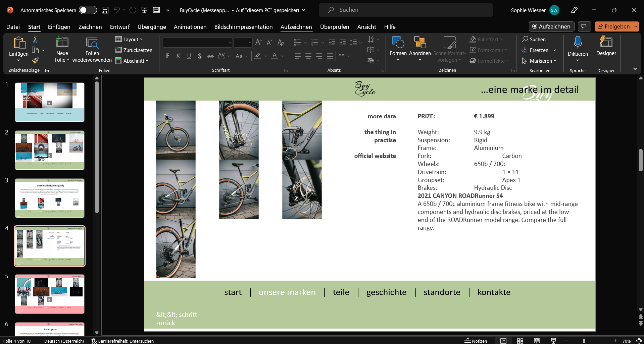Undo the last action
This screenshot has height=344, width=644.
[x=116, y=10]
